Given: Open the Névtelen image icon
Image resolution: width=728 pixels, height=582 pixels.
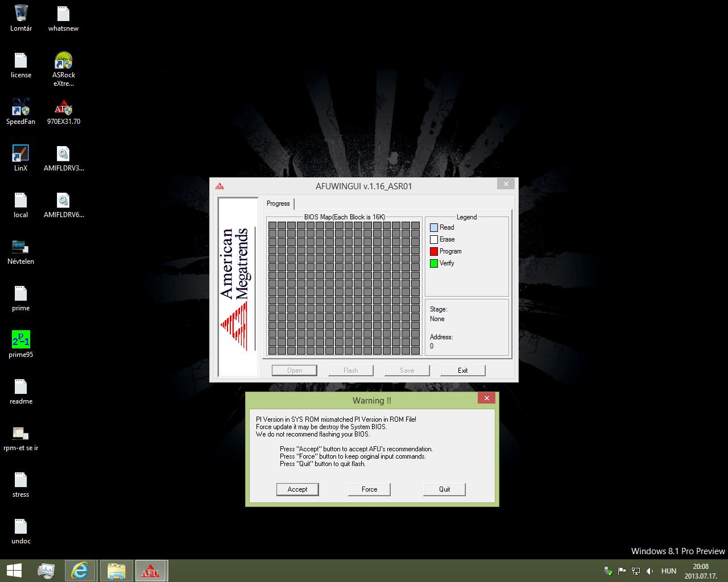Looking at the screenshot, I should (x=21, y=251).
